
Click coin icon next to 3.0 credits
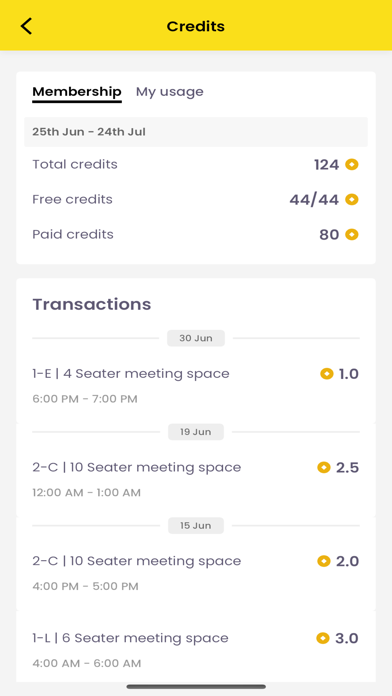[323, 638]
